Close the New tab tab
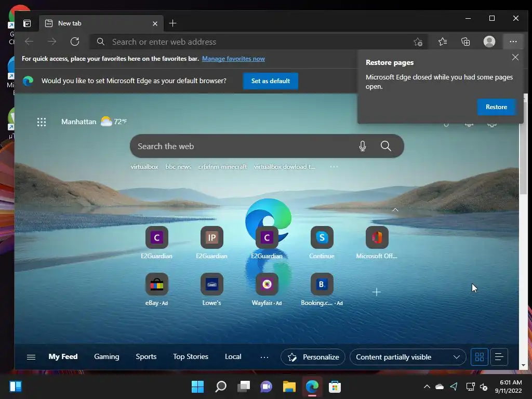 pyautogui.click(x=155, y=23)
